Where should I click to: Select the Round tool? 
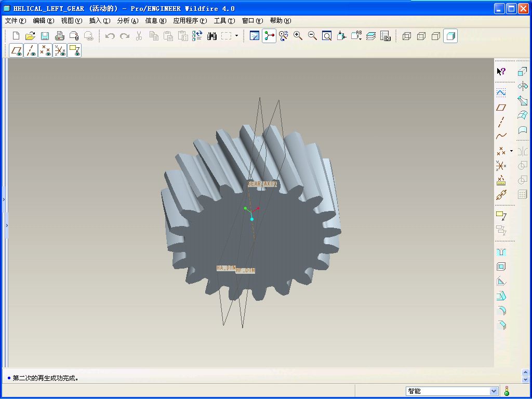point(501,311)
